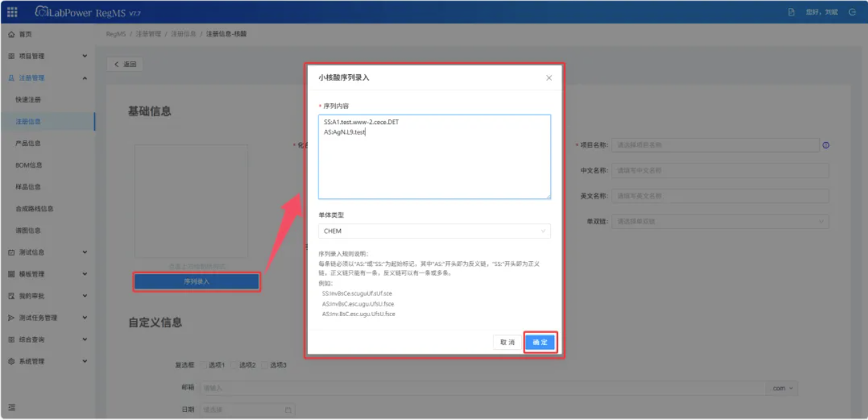This screenshot has width=868, height=420.
Task: Click 注册信息 breadcrumb link
Action: [183, 34]
